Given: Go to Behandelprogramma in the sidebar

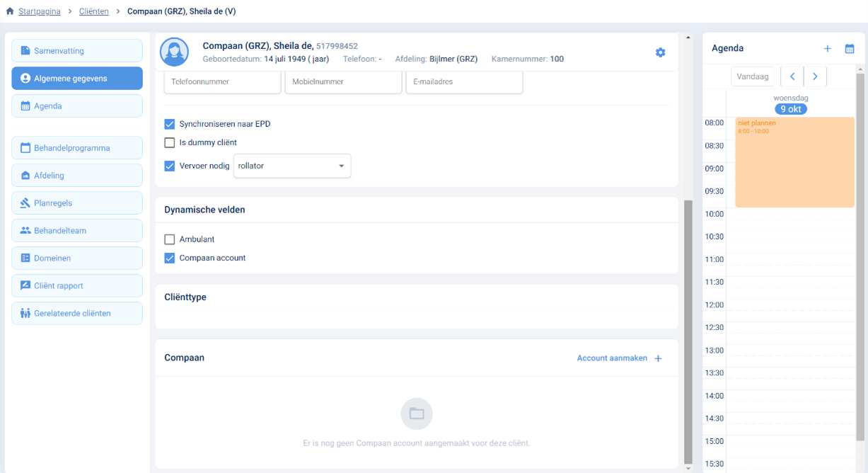Looking at the screenshot, I should tap(77, 148).
